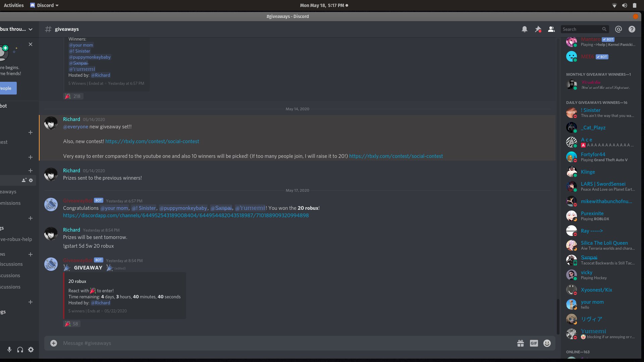
Task: Open the GIF picker
Action: pos(534,343)
